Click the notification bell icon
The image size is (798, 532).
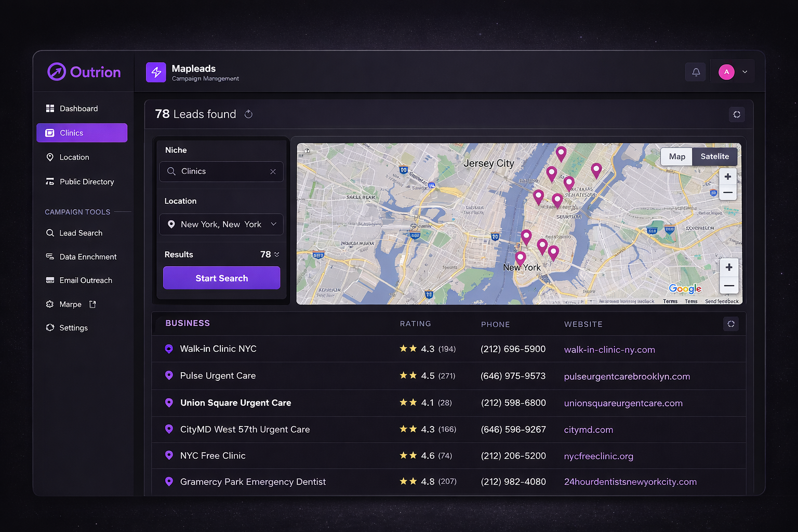pyautogui.click(x=696, y=72)
